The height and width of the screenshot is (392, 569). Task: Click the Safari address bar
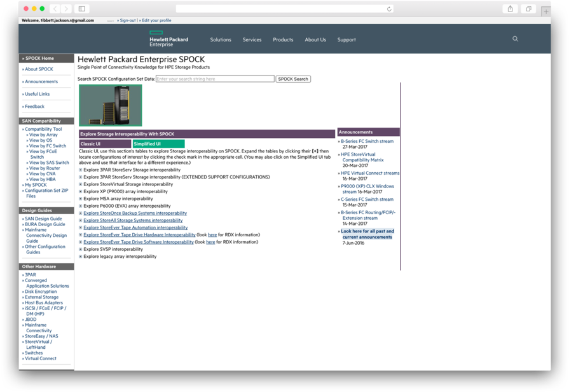pyautogui.click(x=285, y=9)
